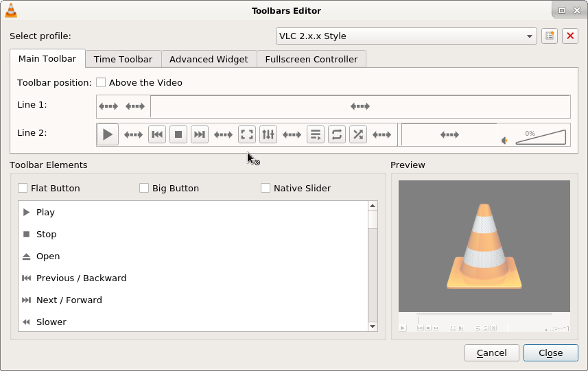Enable Above the Video checkbox
Viewport: 588px width, 371px height.
[101, 82]
